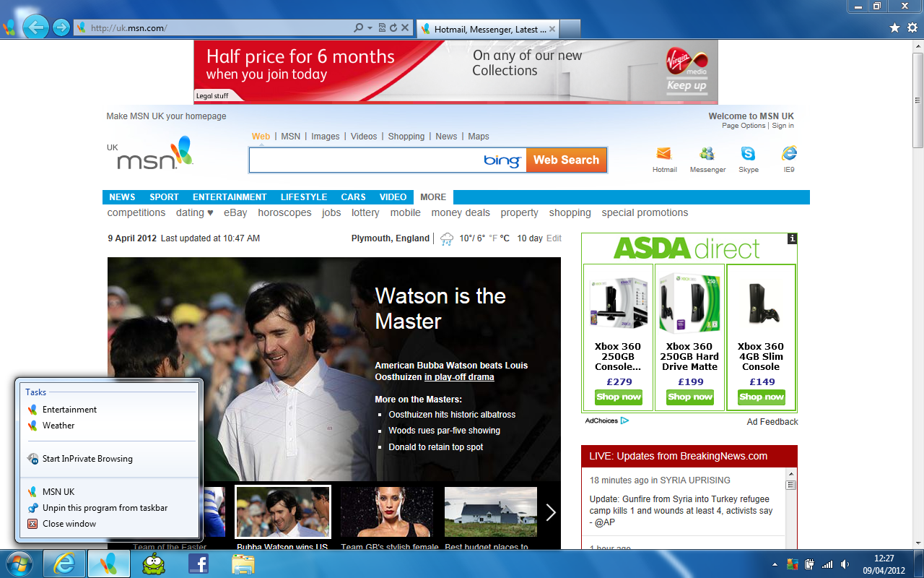The width and height of the screenshot is (924, 578).
Task: Select the LIFESTYLE navigation tab
Action: (304, 197)
